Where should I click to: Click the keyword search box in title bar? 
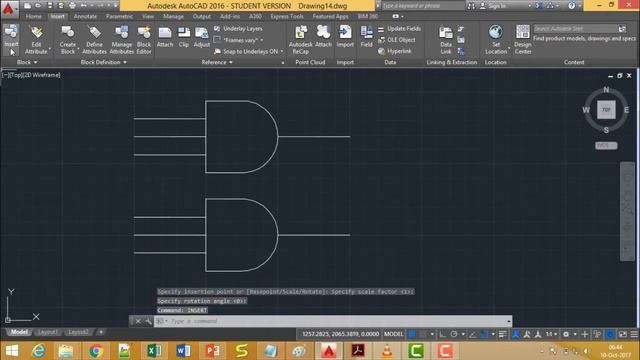coord(423,6)
